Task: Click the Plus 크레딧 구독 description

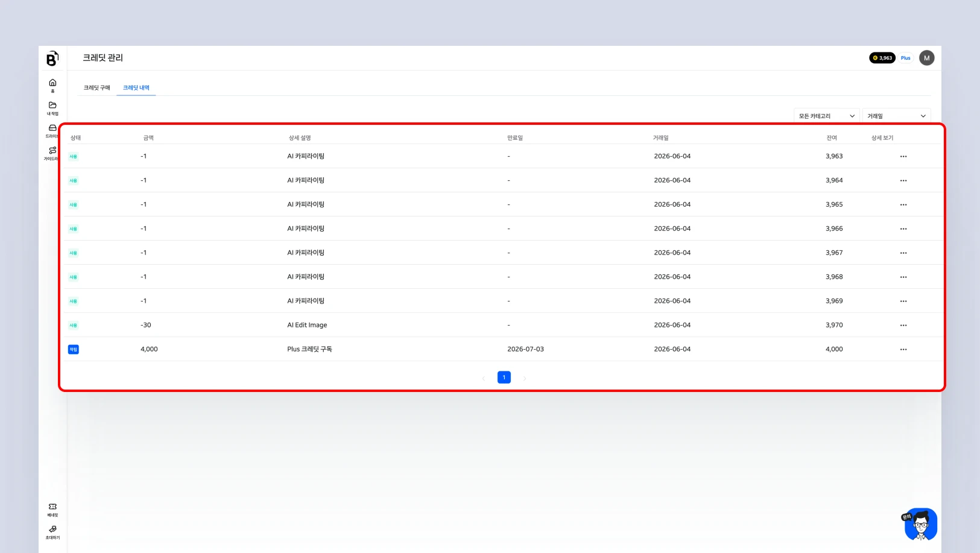Action: (x=309, y=349)
